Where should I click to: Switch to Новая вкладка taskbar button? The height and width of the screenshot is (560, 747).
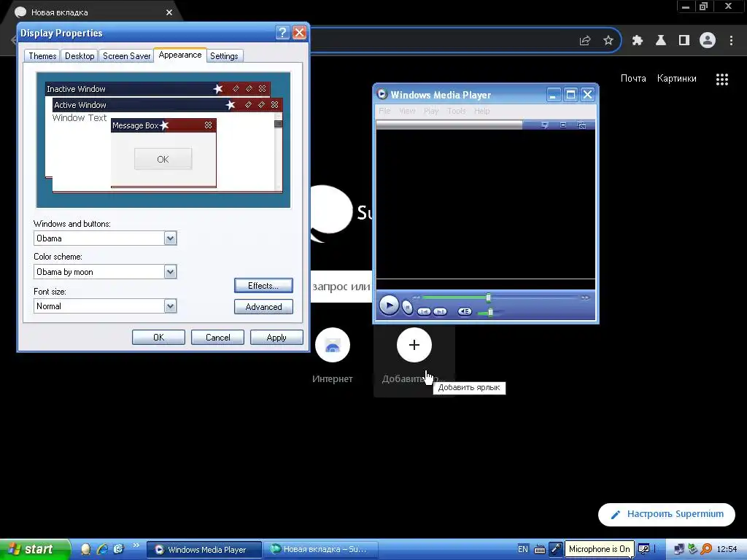coord(322,549)
